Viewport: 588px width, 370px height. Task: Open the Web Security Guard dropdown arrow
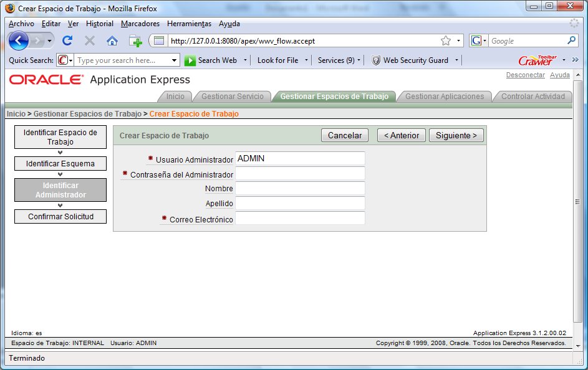coord(456,60)
